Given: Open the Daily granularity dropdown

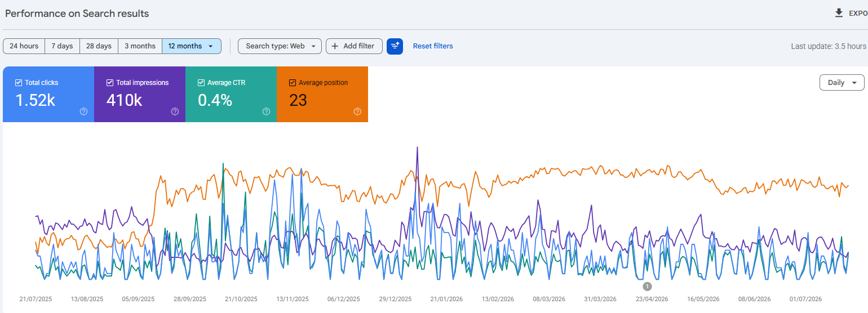Looking at the screenshot, I should [x=842, y=83].
